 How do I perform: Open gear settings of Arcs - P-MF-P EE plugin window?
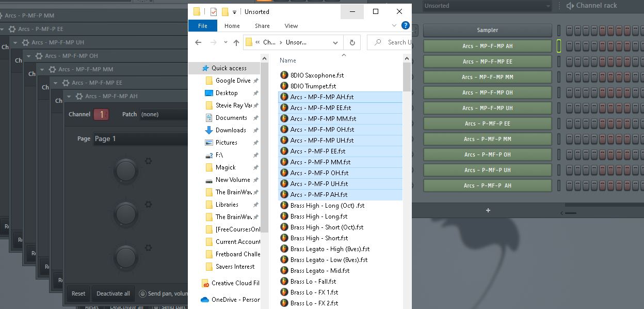click(12, 29)
